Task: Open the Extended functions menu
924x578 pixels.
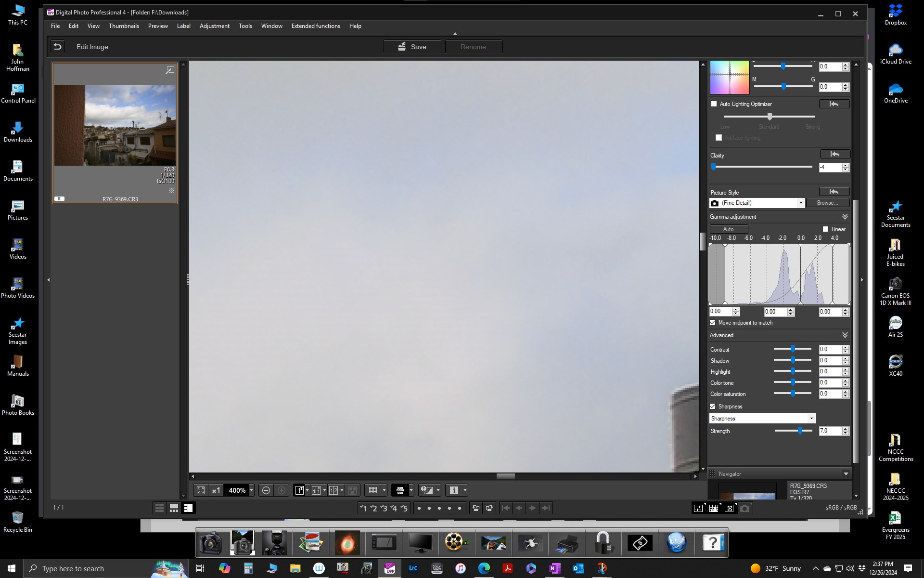Action: tap(316, 26)
